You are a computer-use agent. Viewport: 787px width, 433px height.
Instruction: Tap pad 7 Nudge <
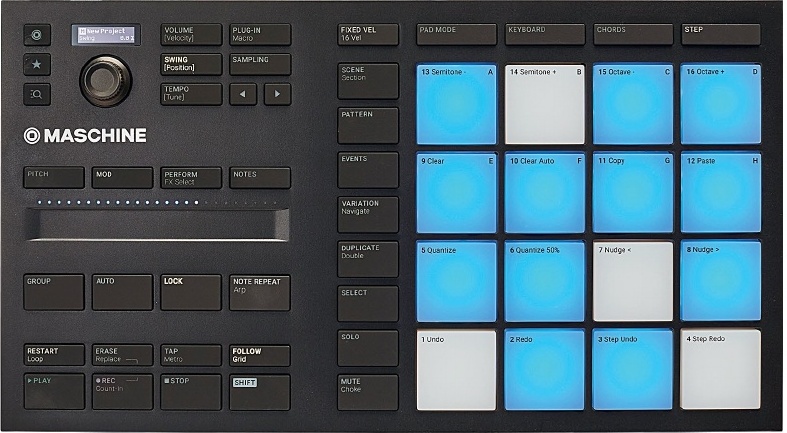633,281
